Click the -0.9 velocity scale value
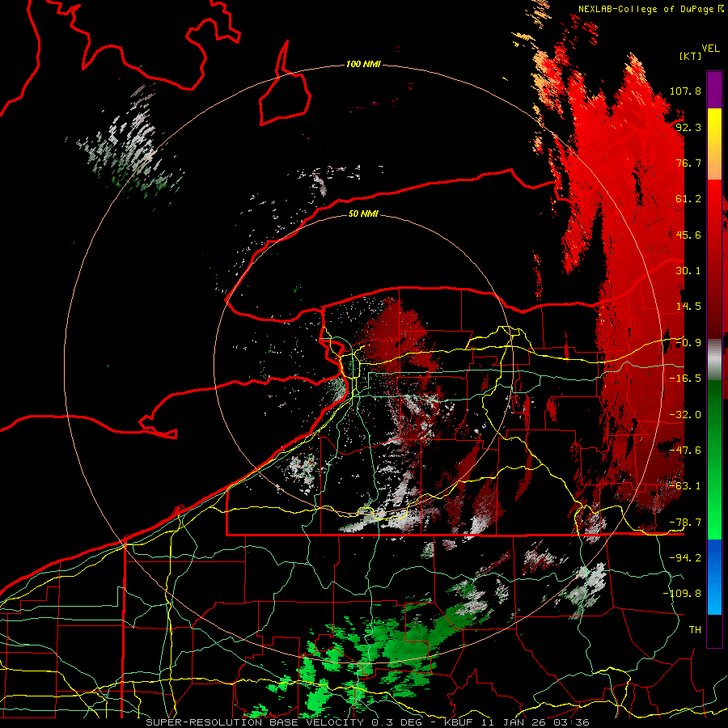Screen dimensions: 728x728 click(688, 342)
